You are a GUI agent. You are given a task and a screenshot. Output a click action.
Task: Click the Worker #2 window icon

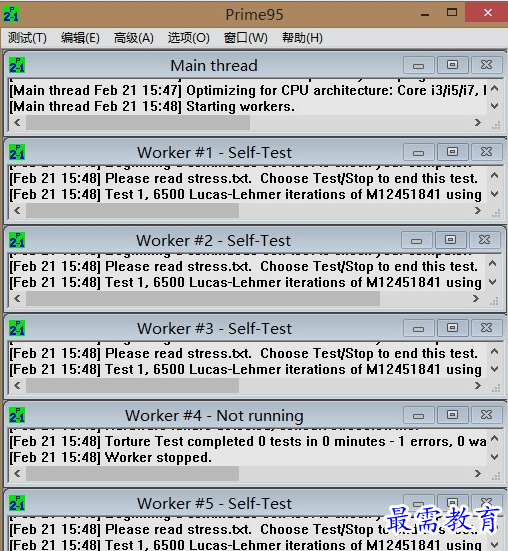[17, 240]
